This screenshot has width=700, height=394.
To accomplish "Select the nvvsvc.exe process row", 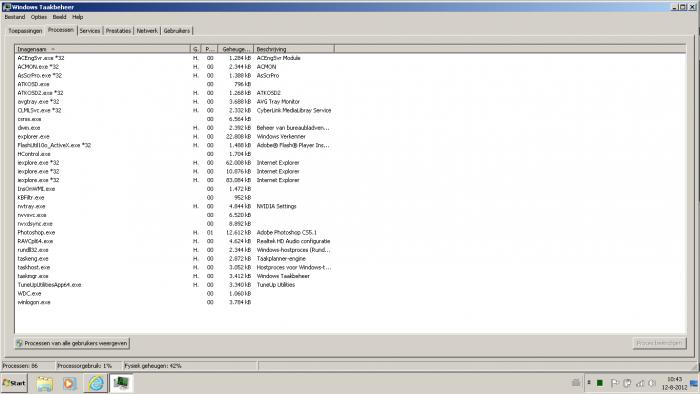I will (x=175, y=215).
